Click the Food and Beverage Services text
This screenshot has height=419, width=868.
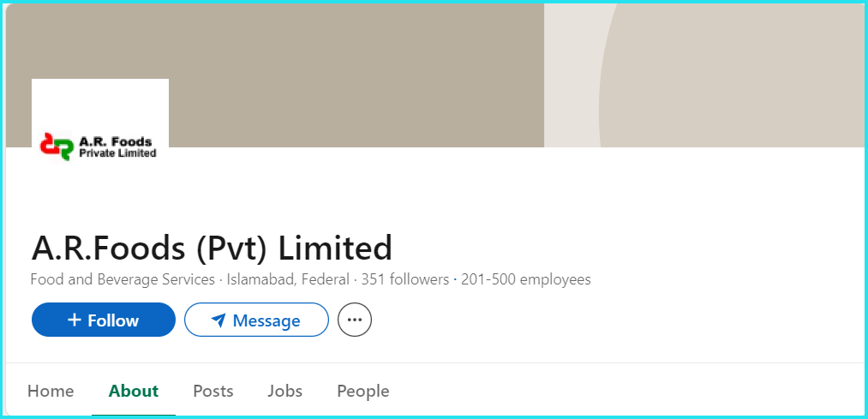click(123, 279)
